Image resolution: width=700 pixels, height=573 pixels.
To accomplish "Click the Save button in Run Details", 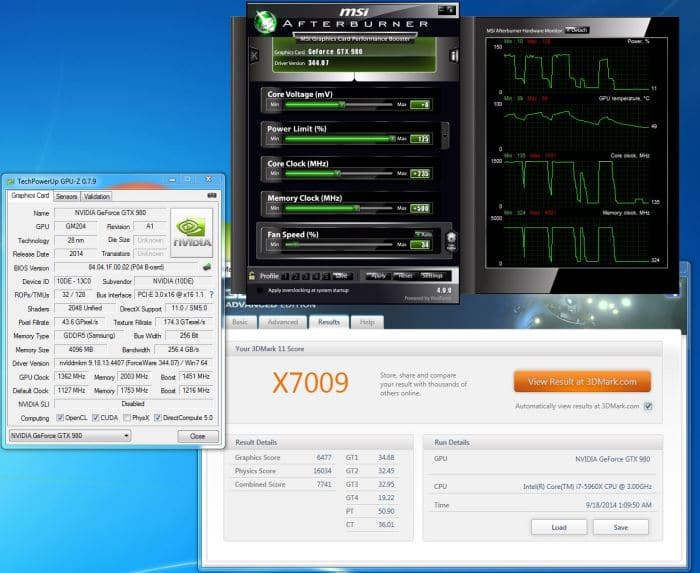I will pyautogui.click(x=621, y=527).
